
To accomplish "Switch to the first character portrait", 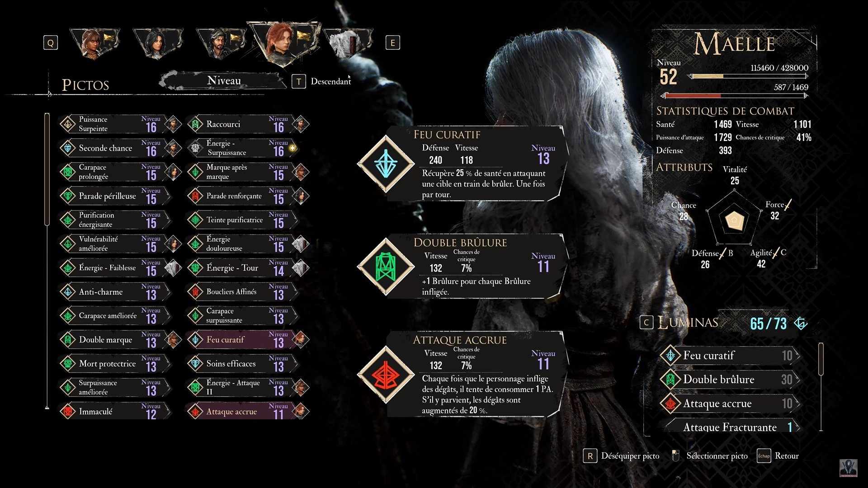I will (x=94, y=44).
